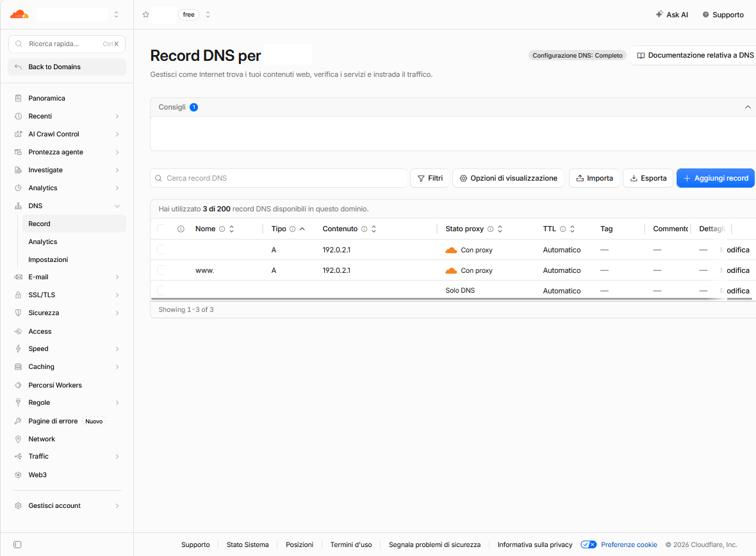Viewport: 756px width, 556px height.
Task: Click the Aggiungi record button
Action: 716,178
